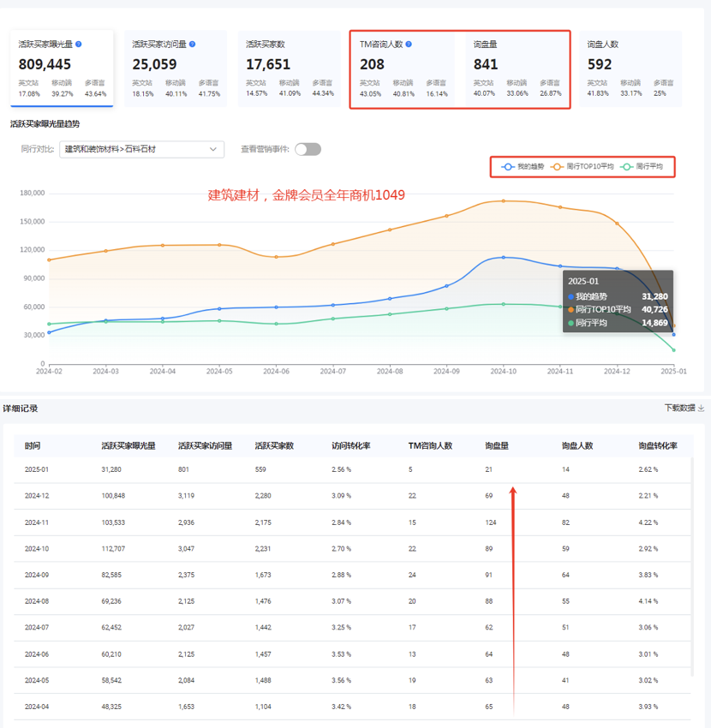711x728 pixels.
Task: Click exposure value 112,707 in 2024-10 row
Action: coord(113,549)
